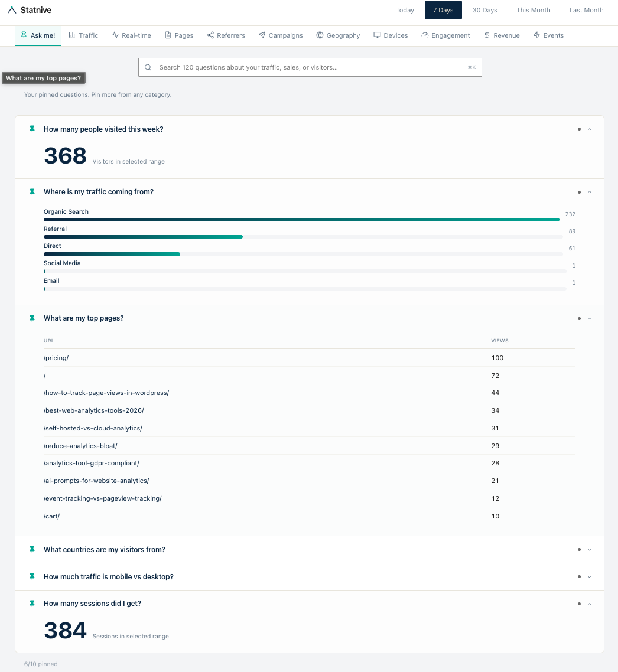Click the Organic Search traffic bar
618x672 pixels.
point(301,220)
